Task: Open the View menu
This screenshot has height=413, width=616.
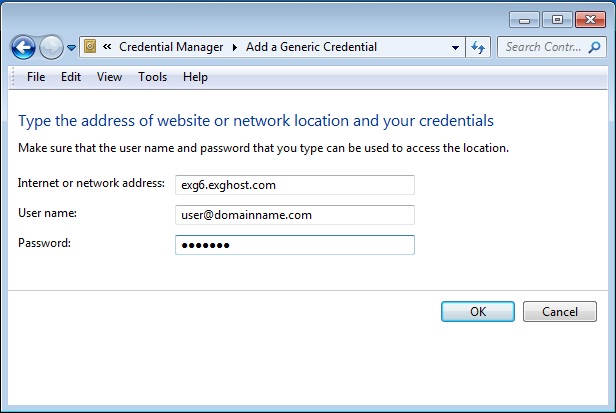Action: [x=109, y=77]
